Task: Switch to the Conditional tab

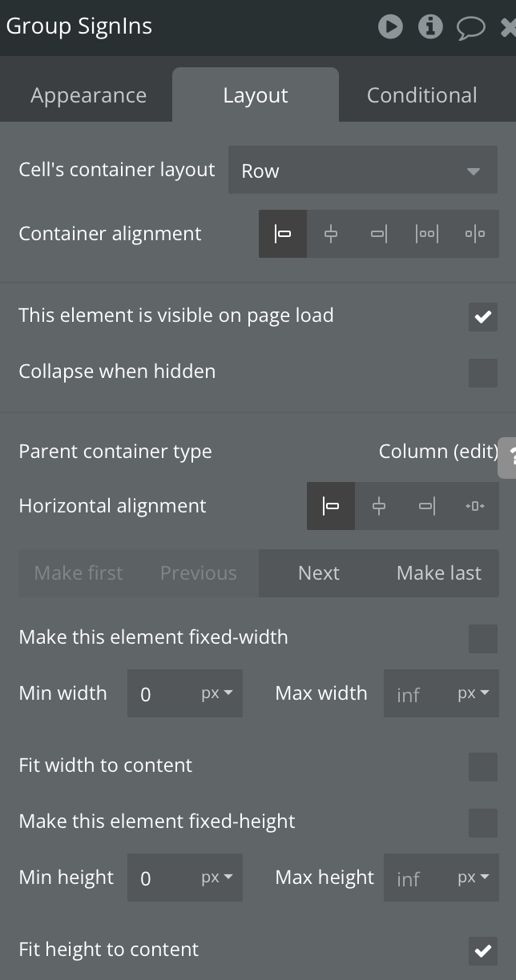Action: tap(421, 95)
